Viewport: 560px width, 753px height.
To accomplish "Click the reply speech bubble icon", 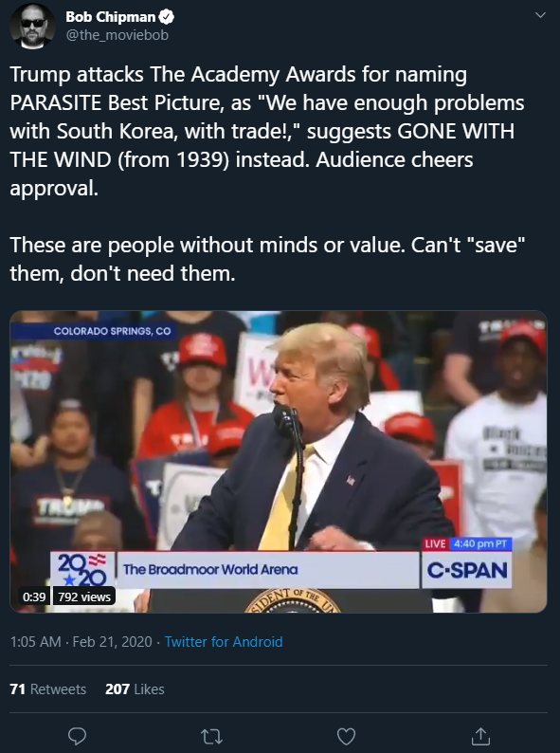I will coord(77,736).
